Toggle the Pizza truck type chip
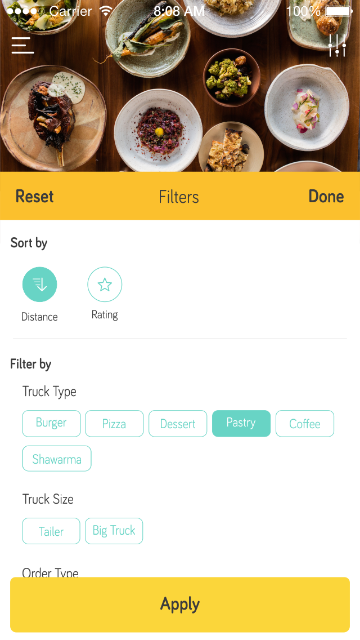Viewport: 360px width, 640px height. pyautogui.click(x=114, y=423)
